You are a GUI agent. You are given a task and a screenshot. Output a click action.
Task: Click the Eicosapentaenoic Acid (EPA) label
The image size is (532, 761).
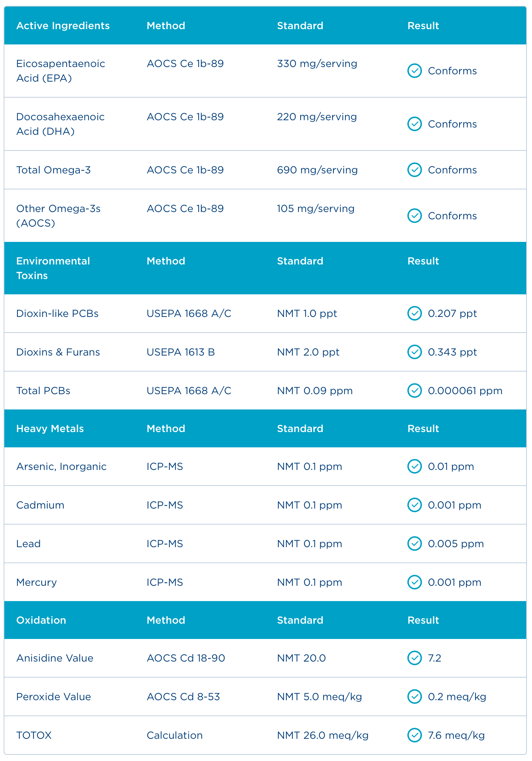pos(60,71)
